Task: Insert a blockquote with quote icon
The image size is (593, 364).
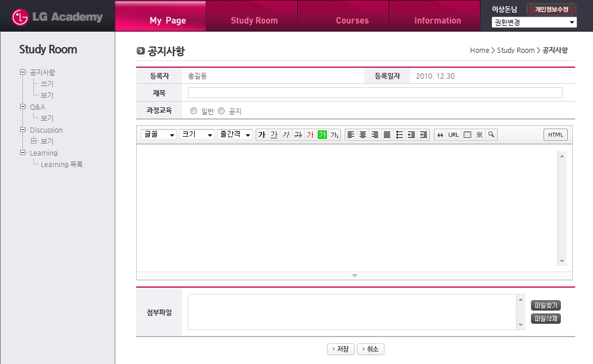Action: click(440, 134)
